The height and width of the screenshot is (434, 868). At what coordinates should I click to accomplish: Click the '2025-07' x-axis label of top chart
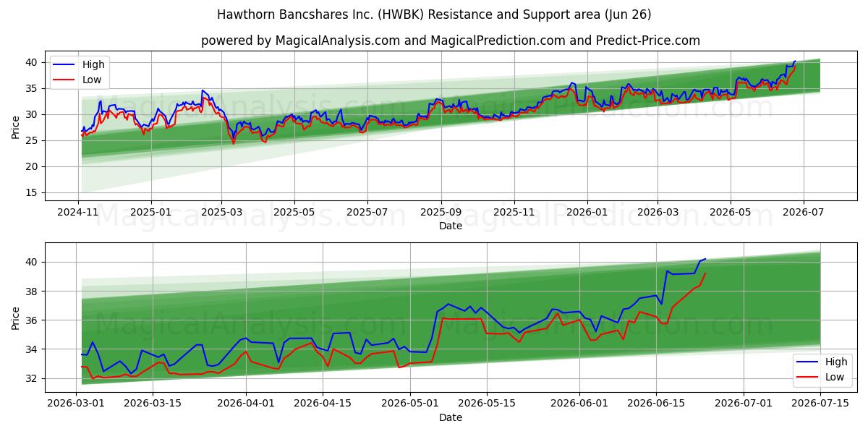click(x=367, y=214)
